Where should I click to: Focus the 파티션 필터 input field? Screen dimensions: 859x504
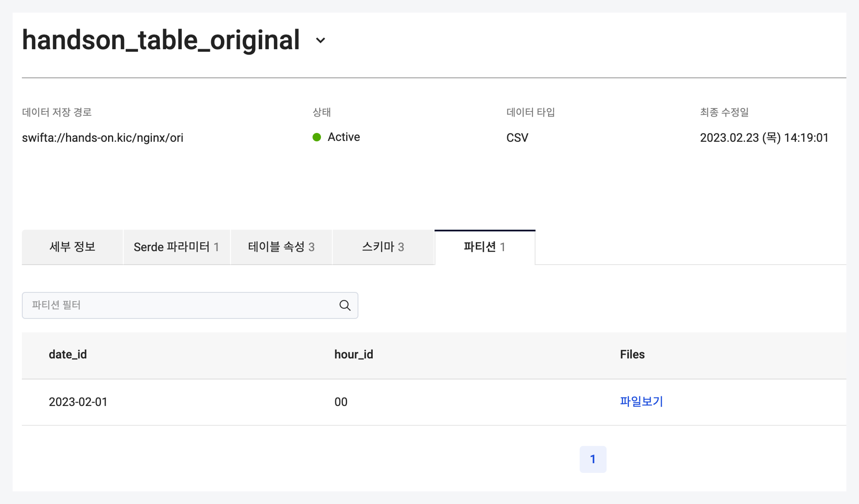[190, 305]
